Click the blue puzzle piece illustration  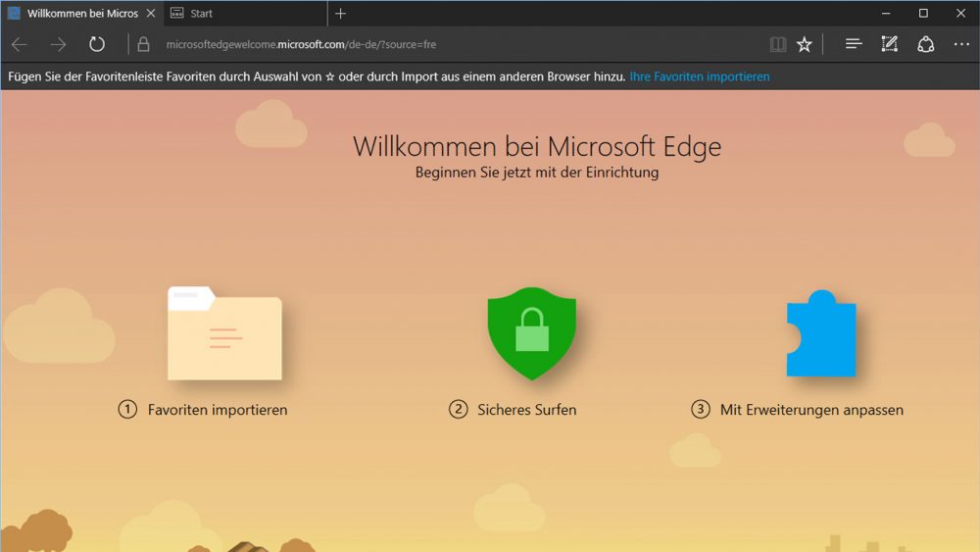(821, 335)
